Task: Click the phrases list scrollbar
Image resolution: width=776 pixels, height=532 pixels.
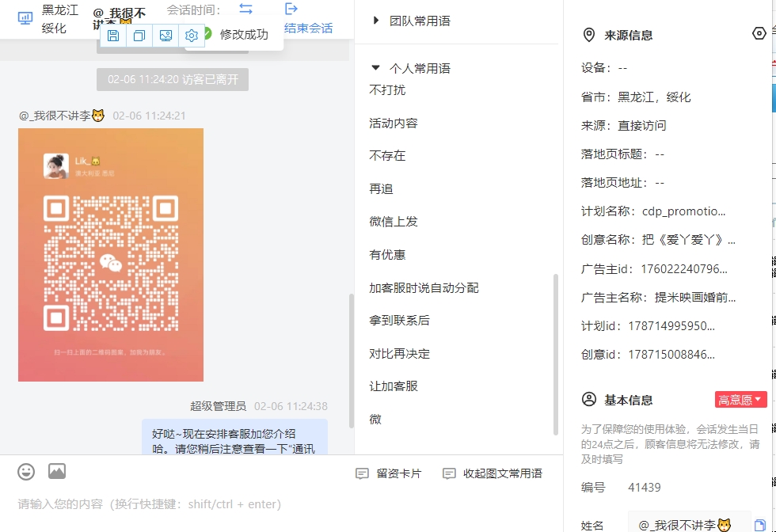Action: tap(556, 355)
